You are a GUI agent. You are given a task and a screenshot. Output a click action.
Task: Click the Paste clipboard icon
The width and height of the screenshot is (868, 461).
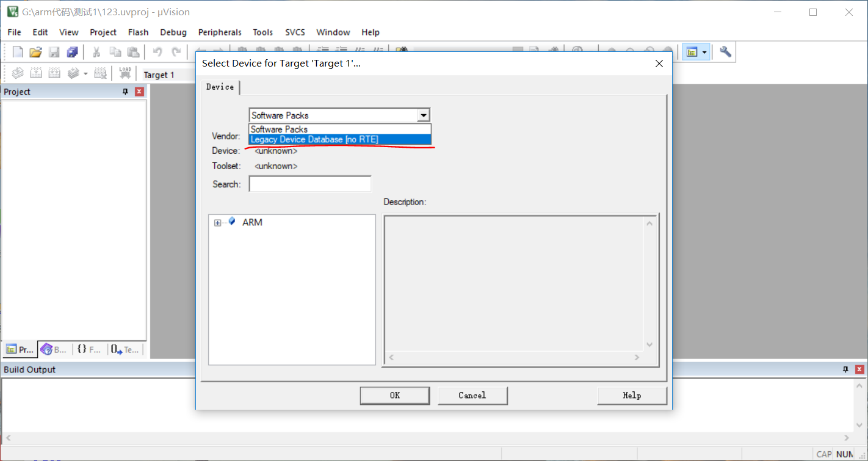tap(133, 52)
